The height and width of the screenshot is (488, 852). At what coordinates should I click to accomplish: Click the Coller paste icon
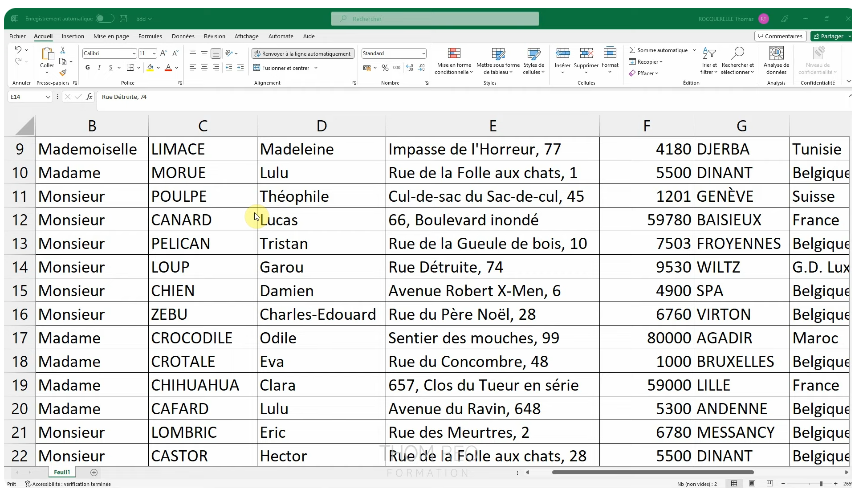(46, 59)
